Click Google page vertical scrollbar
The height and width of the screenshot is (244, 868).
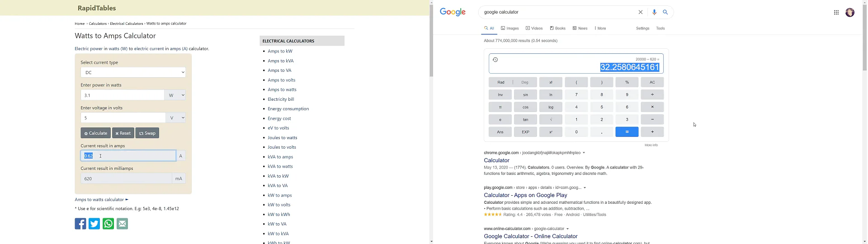tap(865, 38)
